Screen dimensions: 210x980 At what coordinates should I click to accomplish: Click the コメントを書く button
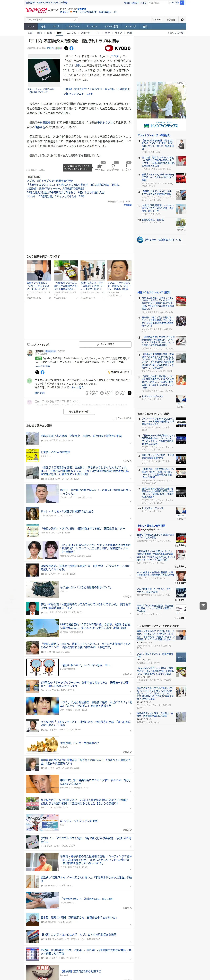(x=105, y=344)
